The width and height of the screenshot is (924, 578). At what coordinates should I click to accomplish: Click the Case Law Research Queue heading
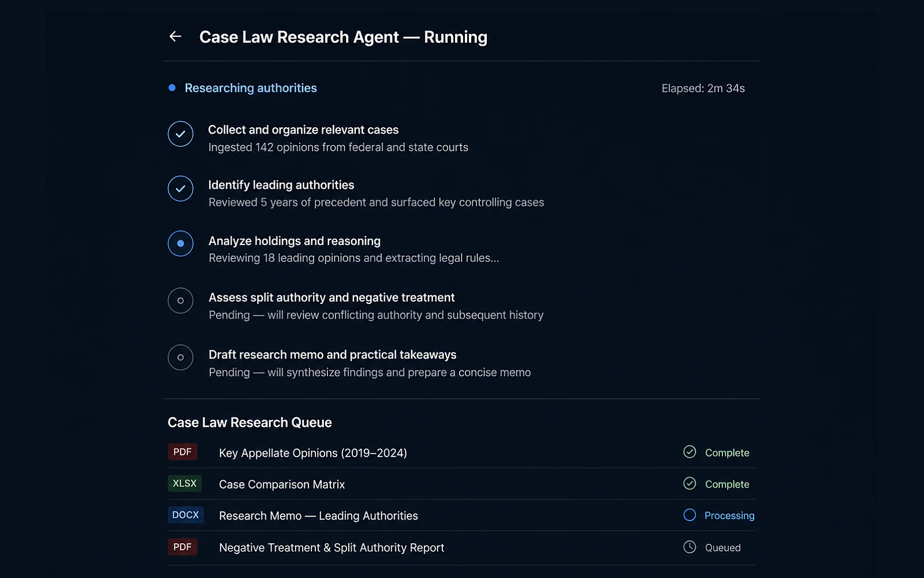point(249,423)
